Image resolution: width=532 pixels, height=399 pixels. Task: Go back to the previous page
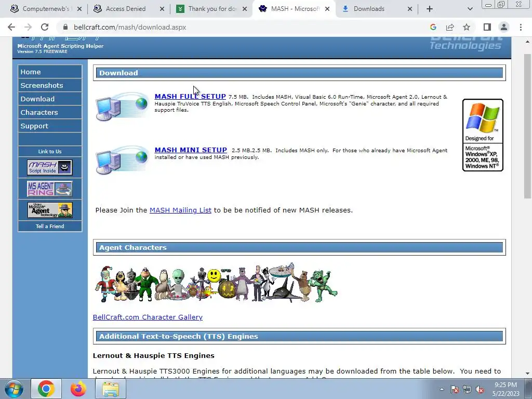tap(11, 27)
